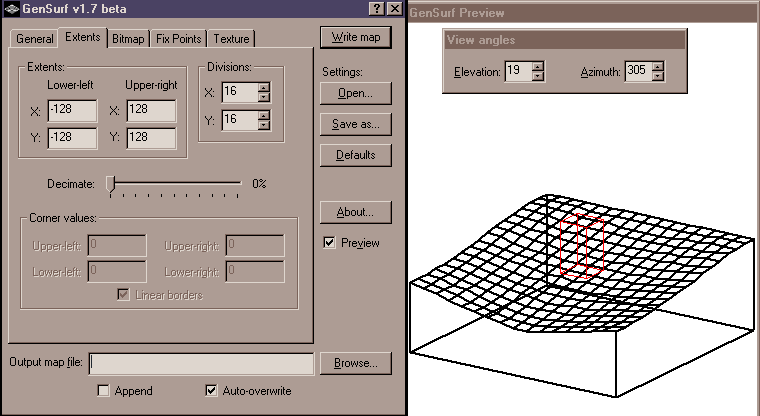Open the GenSurf title bar system icon
Viewport: 760px width, 416px height.
point(12,9)
